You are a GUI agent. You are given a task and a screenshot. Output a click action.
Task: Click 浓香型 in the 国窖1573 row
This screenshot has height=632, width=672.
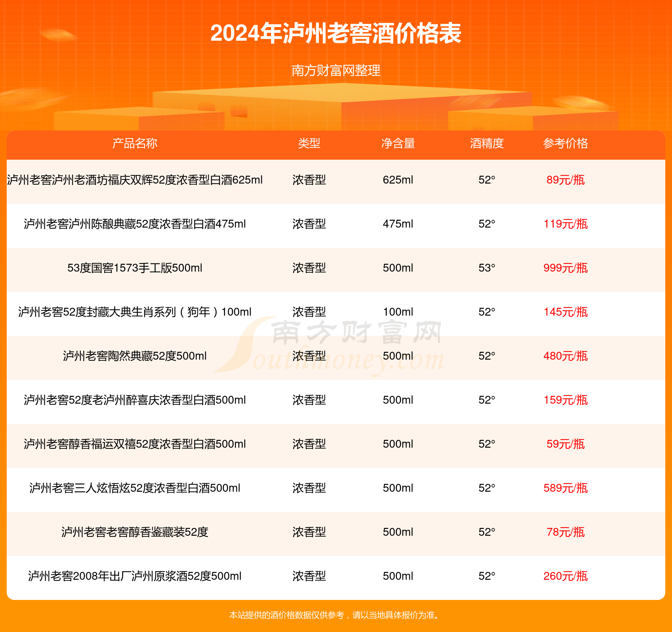click(x=309, y=268)
